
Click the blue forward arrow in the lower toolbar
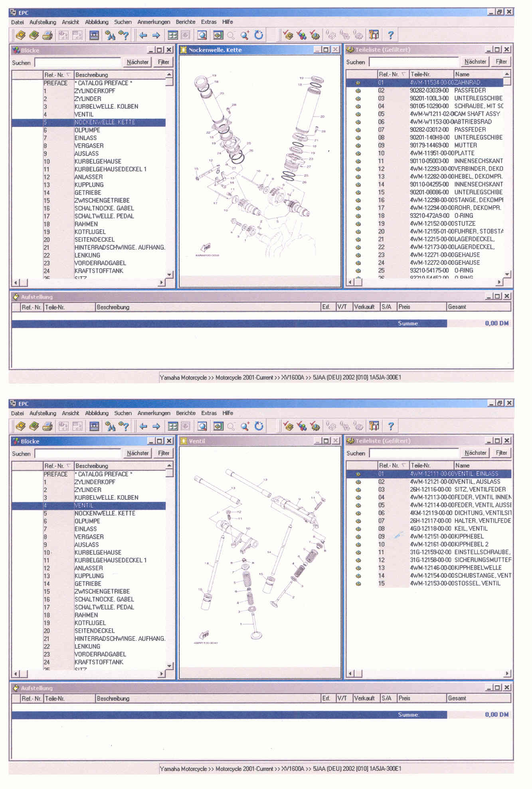coord(156,426)
